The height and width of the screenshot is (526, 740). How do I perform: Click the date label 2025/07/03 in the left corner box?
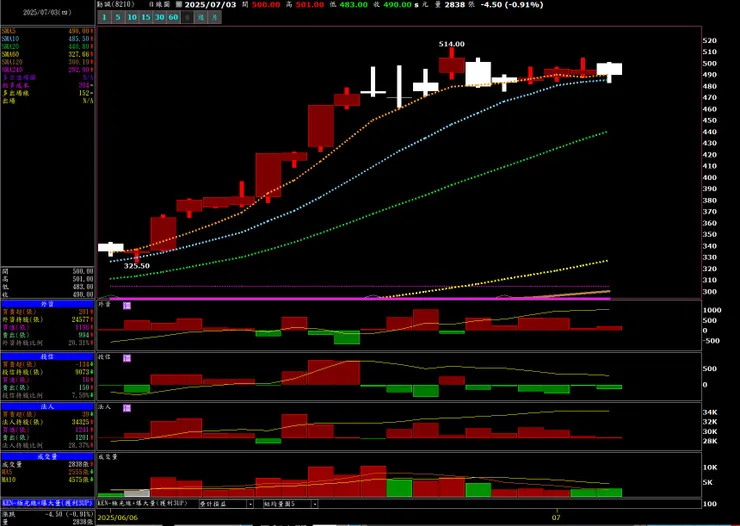[x=47, y=12]
